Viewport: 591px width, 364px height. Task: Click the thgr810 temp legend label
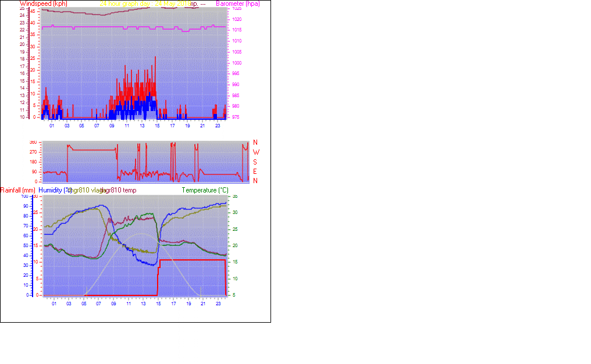click(119, 190)
